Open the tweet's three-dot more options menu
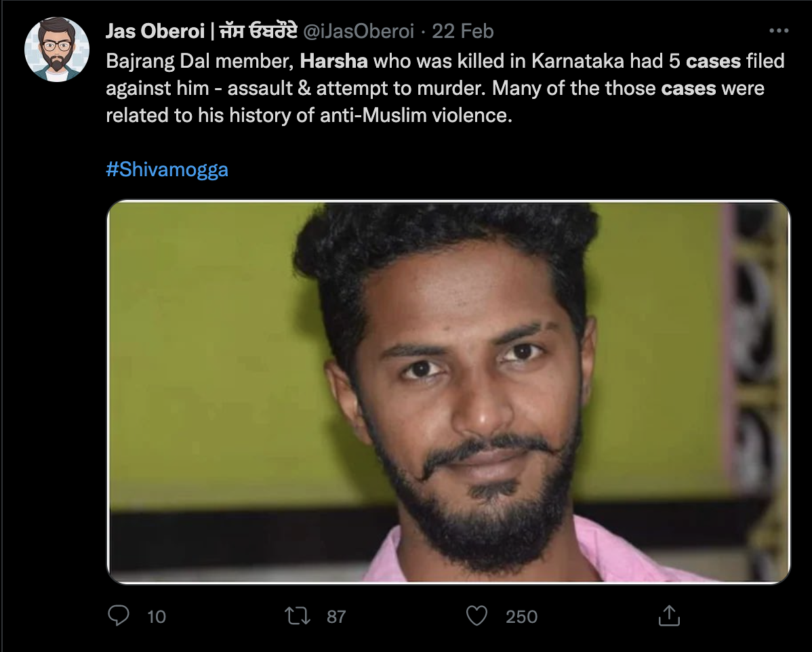This screenshot has height=652, width=812. coord(779,31)
